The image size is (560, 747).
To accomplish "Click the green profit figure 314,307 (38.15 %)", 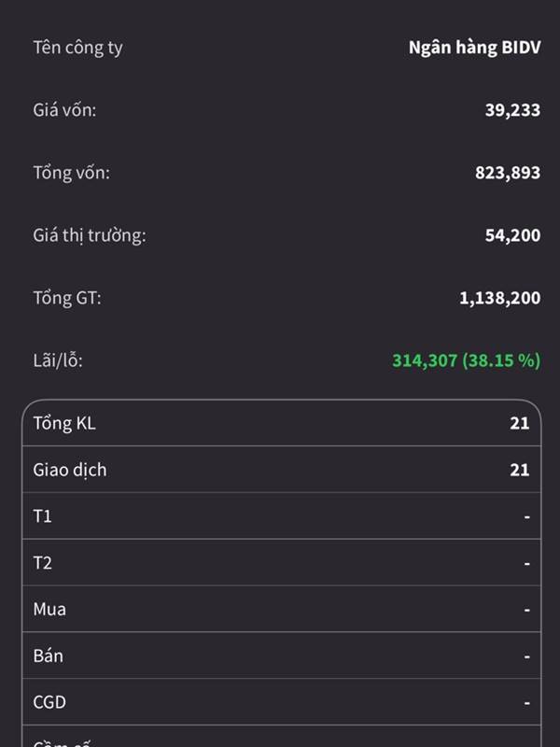I will click(466, 359).
